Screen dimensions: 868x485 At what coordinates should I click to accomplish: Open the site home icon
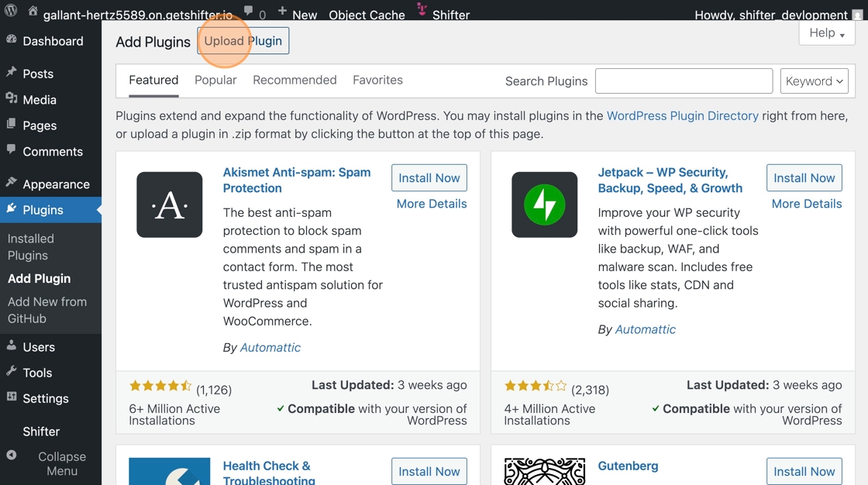click(x=33, y=11)
